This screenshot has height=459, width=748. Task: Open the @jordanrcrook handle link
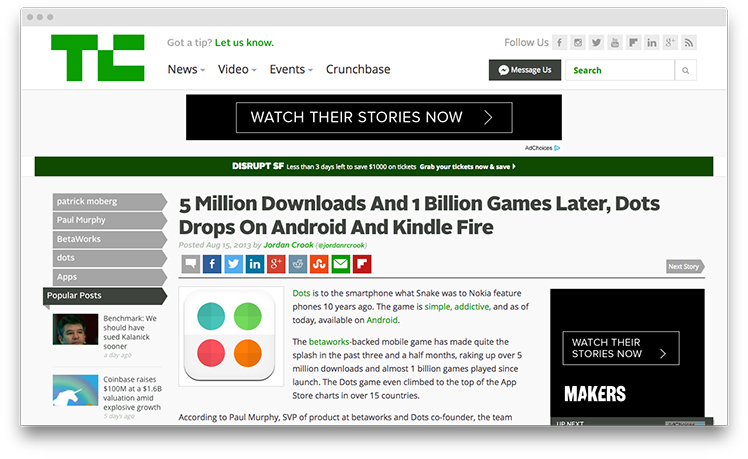click(x=341, y=245)
